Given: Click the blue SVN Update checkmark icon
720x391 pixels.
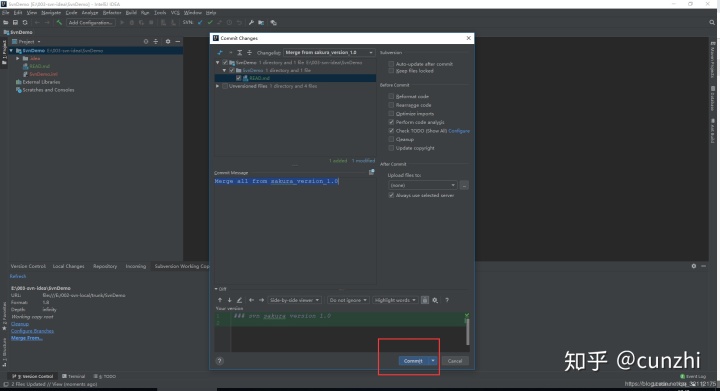Looking at the screenshot, I should [200, 22].
